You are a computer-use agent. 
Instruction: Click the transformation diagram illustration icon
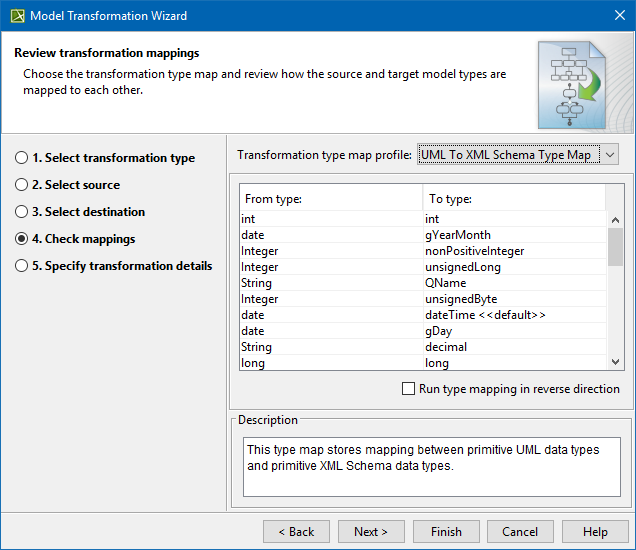click(x=572, y=85)
